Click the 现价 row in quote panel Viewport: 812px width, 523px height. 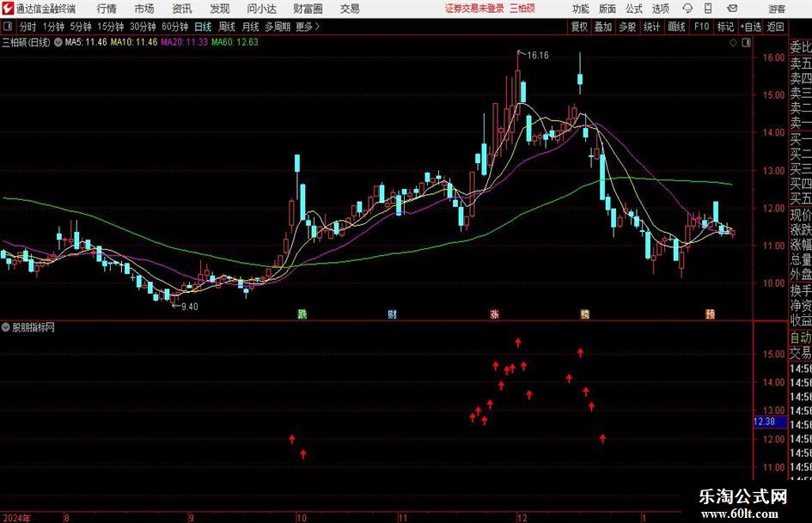pos(801,215)
